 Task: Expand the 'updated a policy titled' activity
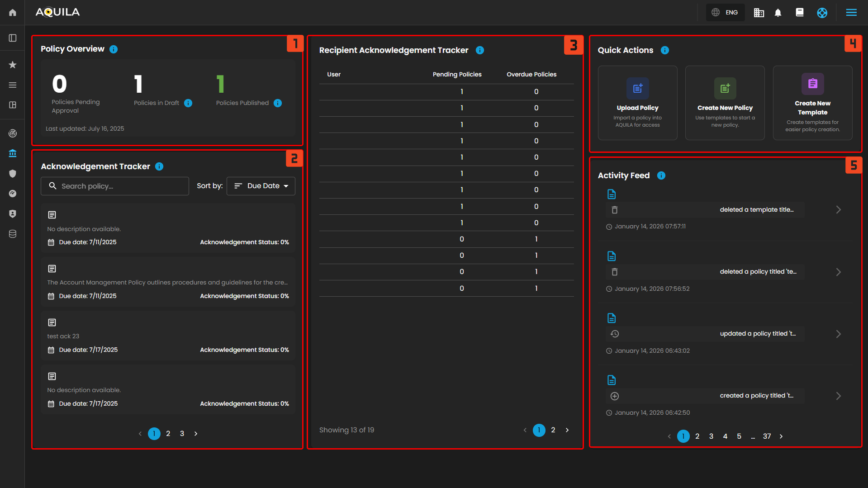(x=838, y=334)
